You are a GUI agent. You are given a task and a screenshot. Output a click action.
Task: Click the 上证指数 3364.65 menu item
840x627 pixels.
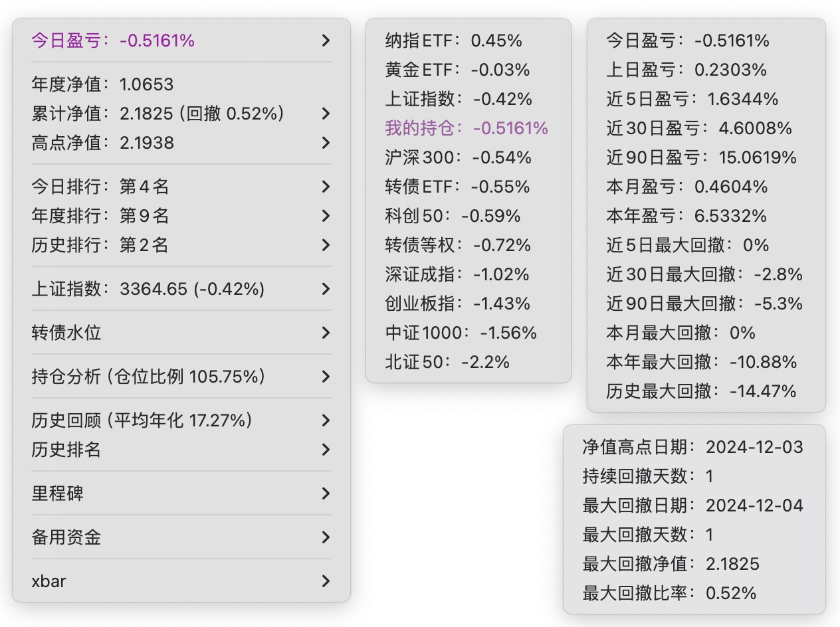(148, 289)
